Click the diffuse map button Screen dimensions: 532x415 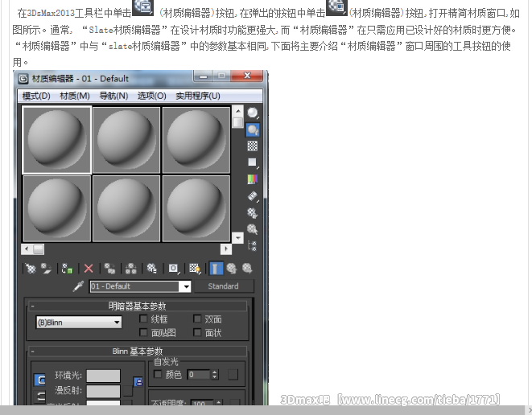(128, 391)
